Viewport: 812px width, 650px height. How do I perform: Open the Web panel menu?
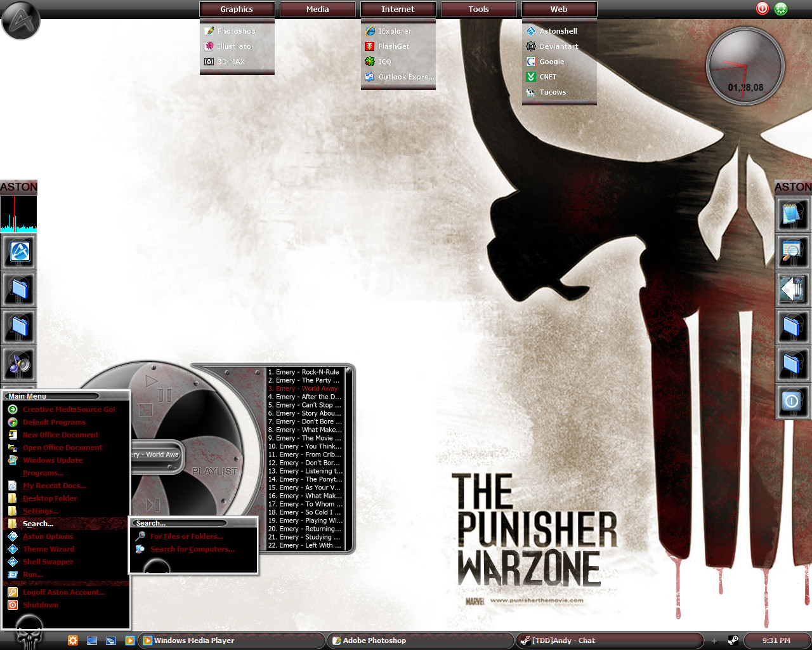tap(560, 10)
